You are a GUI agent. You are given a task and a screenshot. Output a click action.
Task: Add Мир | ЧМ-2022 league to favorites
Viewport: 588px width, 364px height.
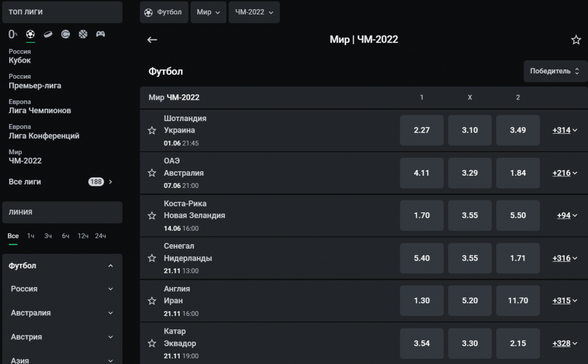click(576, 40)
